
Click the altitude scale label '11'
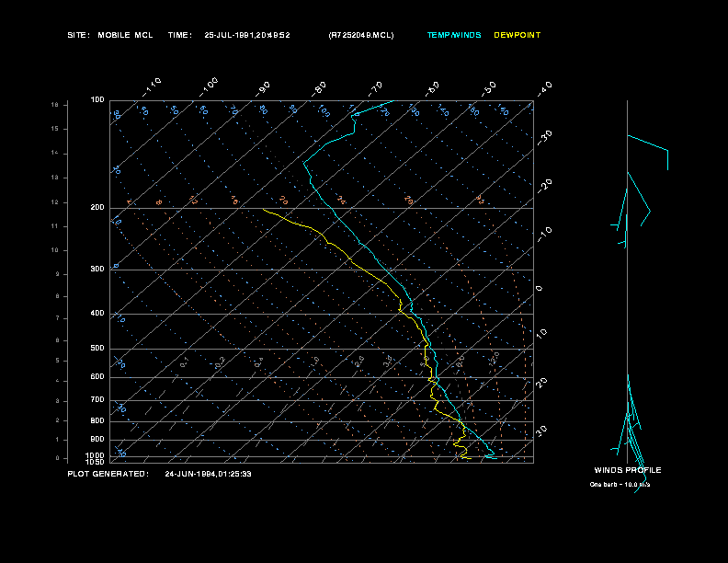[x=55, y=226]
